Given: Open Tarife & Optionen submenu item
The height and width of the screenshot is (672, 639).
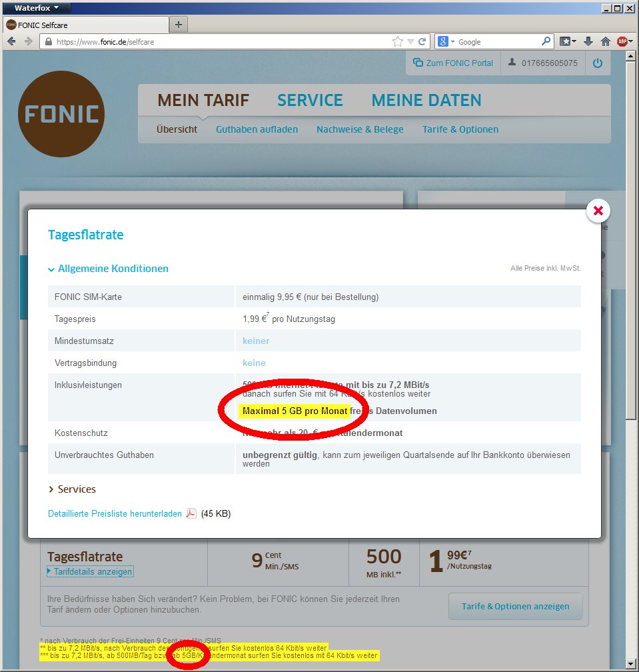Looking at the screenshot, I should (460, 129).
